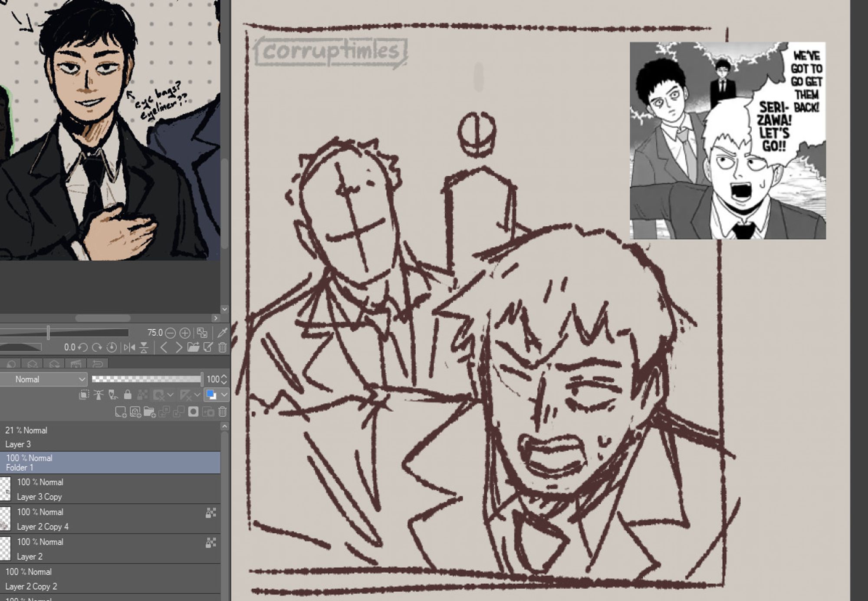Flip Sub View image vertically
Viewport: 868px width, 601px height.
coord(144,347)
